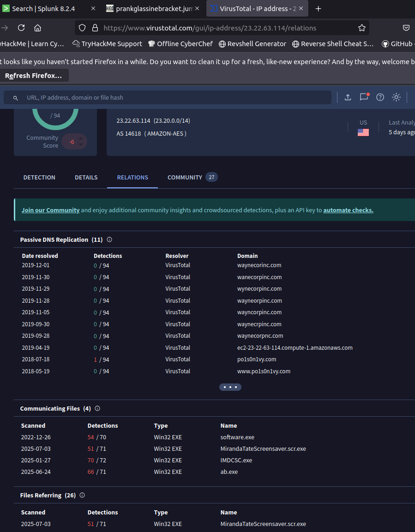Open the VirusTotal help icon
This screenshot has width=415, height=532.
[x=380, y=97]
